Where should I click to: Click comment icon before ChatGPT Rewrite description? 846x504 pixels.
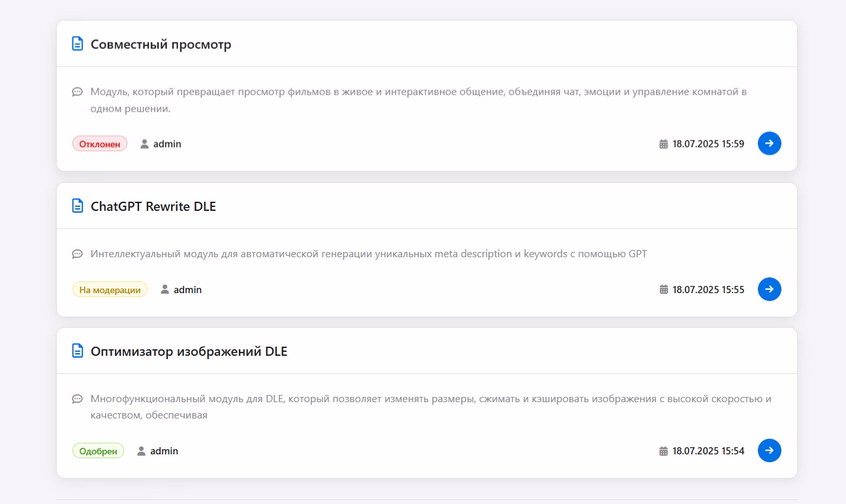point(77,253)
